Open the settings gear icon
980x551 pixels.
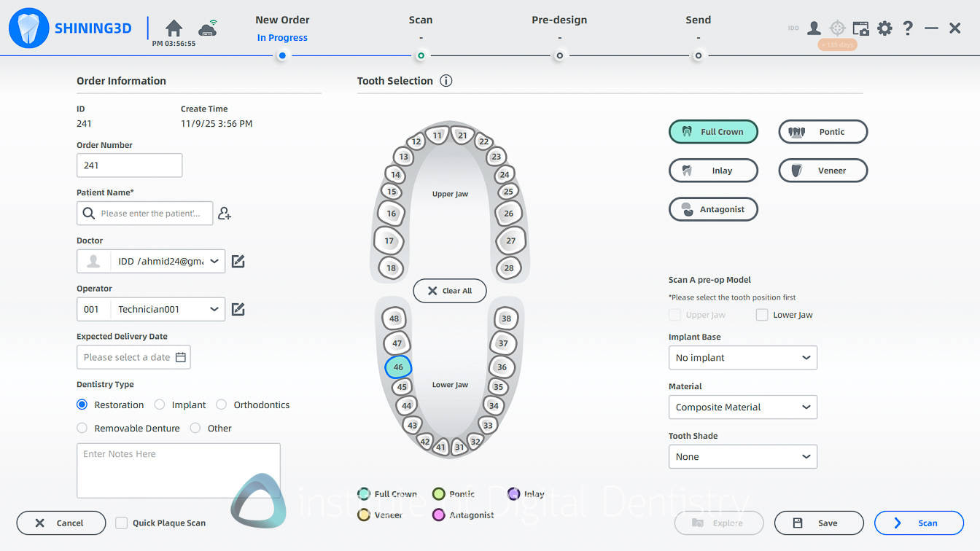[884, 28]
